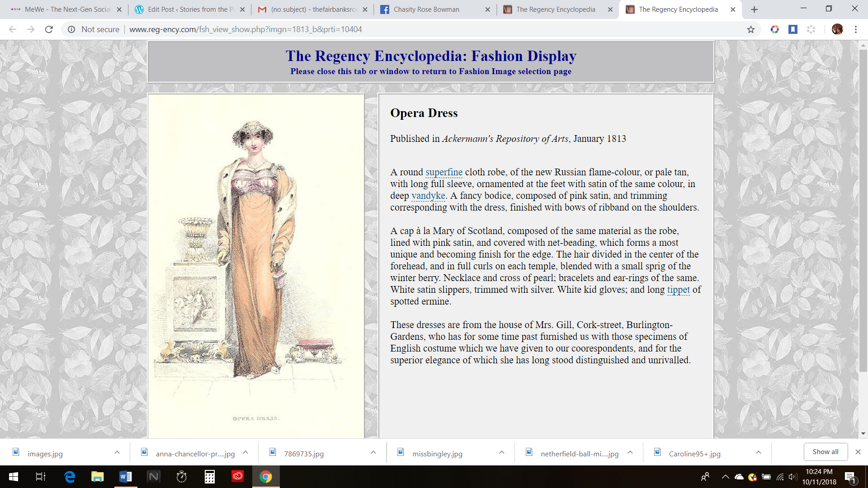View the Not secure site info icon
Screen dimensions: 868x488
pos(71,29)
